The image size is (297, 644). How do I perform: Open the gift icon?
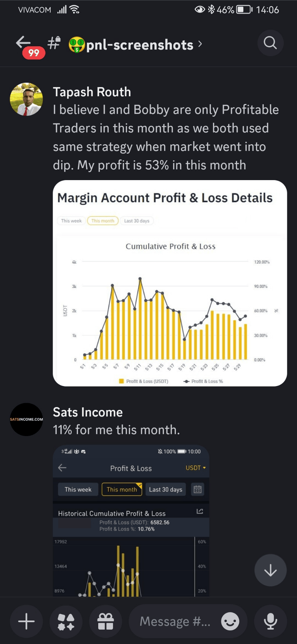click(106, 622)
